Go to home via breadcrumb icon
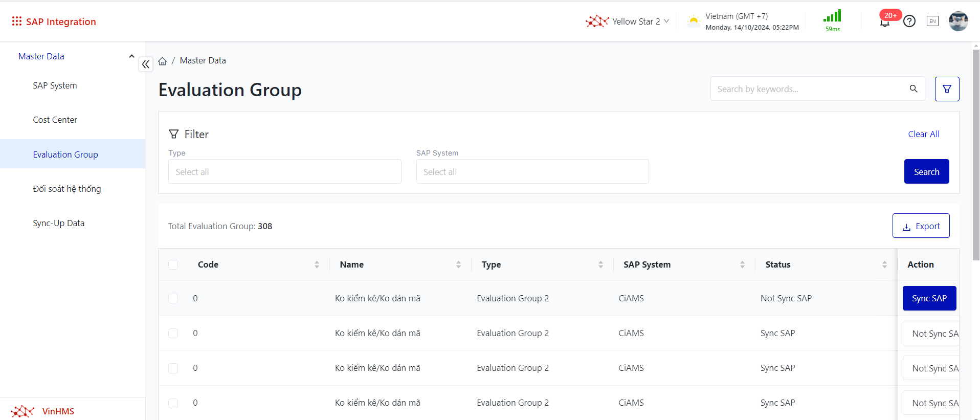Screen dimensions: 980x420 click(163, 61)
